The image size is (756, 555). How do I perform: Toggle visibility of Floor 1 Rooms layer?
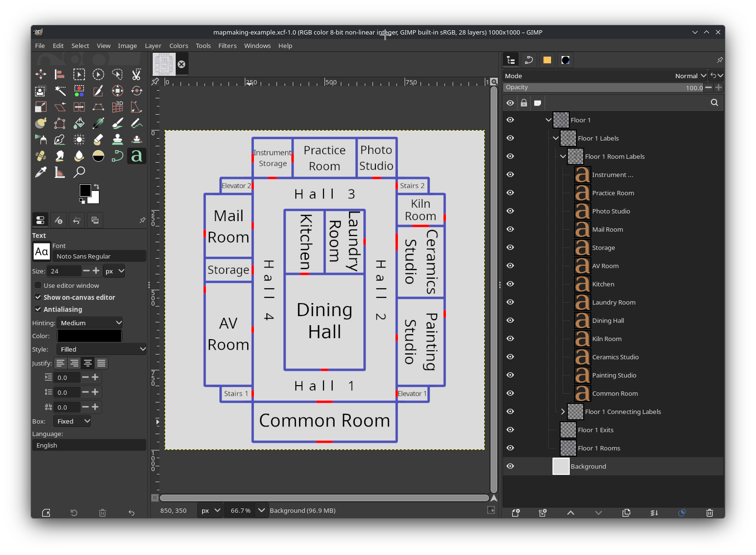click(510, 448)
